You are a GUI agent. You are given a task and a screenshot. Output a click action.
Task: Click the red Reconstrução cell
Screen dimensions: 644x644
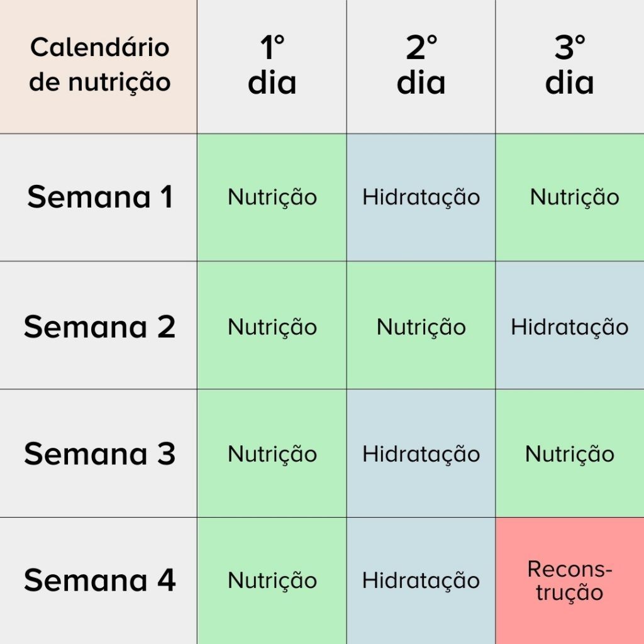click(570, 580)
